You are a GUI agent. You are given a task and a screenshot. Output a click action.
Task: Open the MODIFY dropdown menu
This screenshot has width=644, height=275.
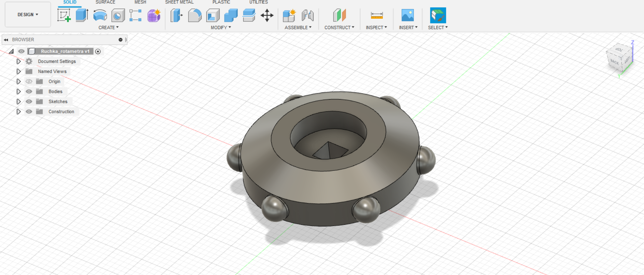coord(221,27)
